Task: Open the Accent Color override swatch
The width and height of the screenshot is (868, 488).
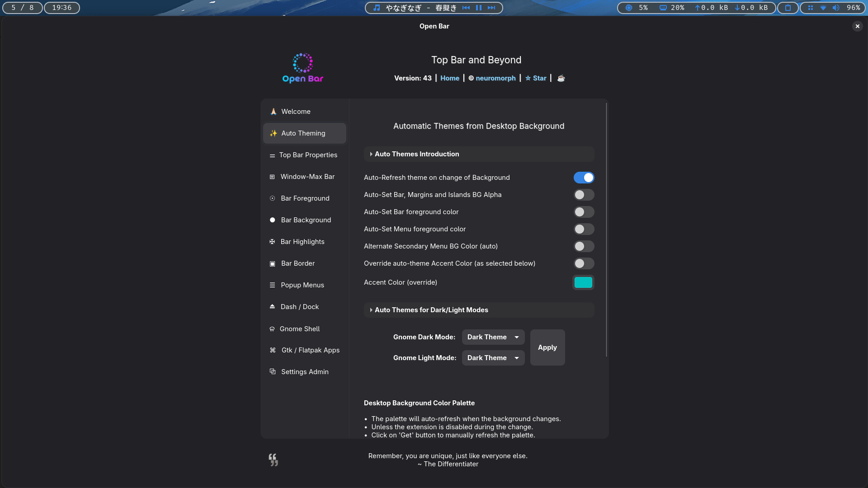Action: click(x=583, y=282)
